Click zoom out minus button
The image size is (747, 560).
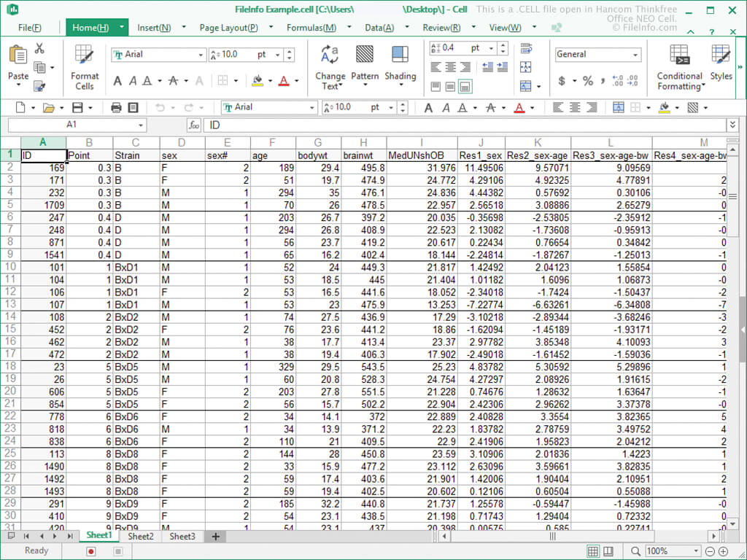point(710,551)
